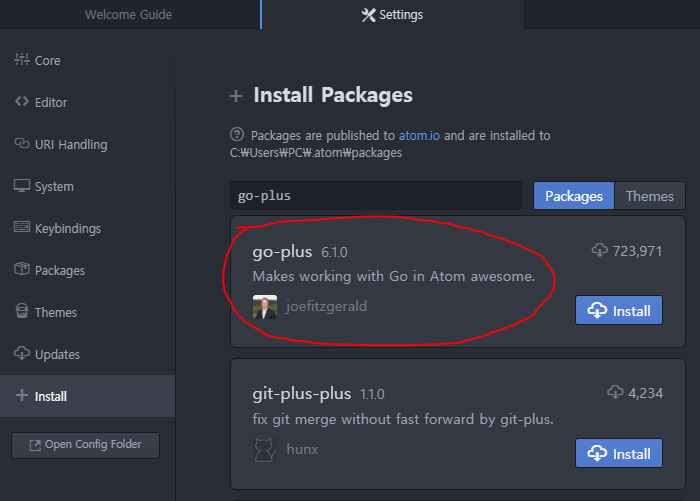Click the Settings tools icon
This screenshot has width=700, height=501.
368,15
